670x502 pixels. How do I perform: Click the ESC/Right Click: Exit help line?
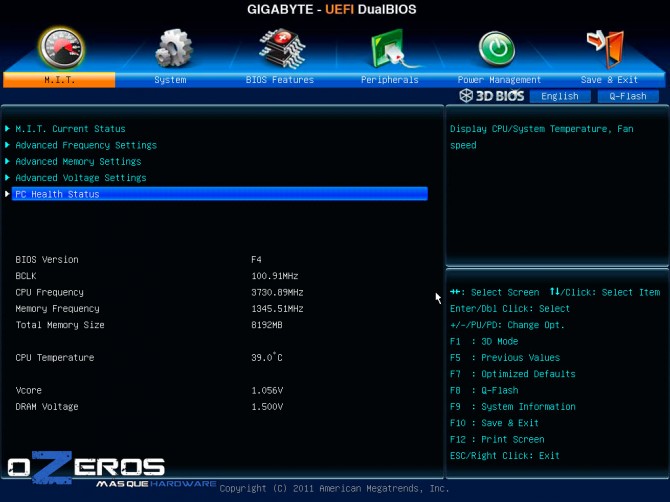tap(505, 455)
